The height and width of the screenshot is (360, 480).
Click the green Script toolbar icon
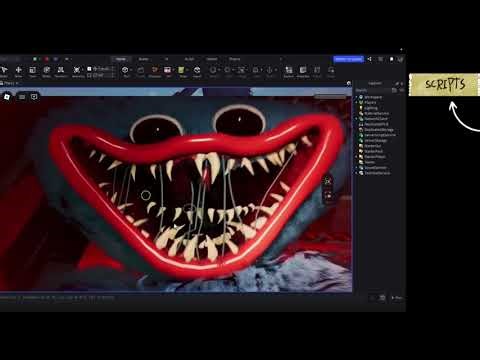(x=181, y=71)
